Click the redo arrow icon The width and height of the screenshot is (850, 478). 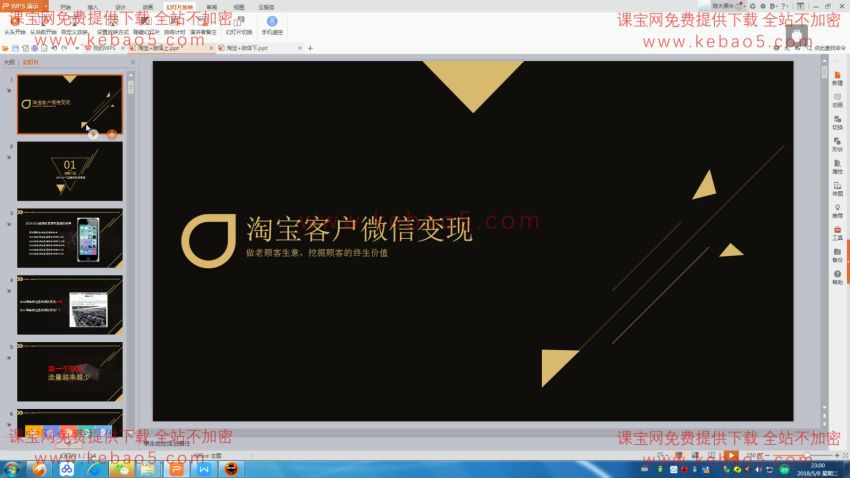[x=65, y=48]
